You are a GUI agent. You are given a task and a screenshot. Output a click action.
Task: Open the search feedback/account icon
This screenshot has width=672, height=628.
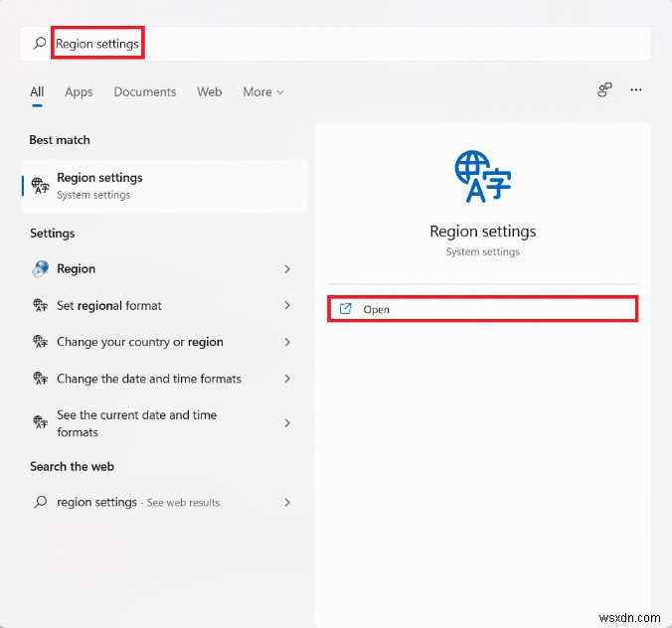(604, 90)
